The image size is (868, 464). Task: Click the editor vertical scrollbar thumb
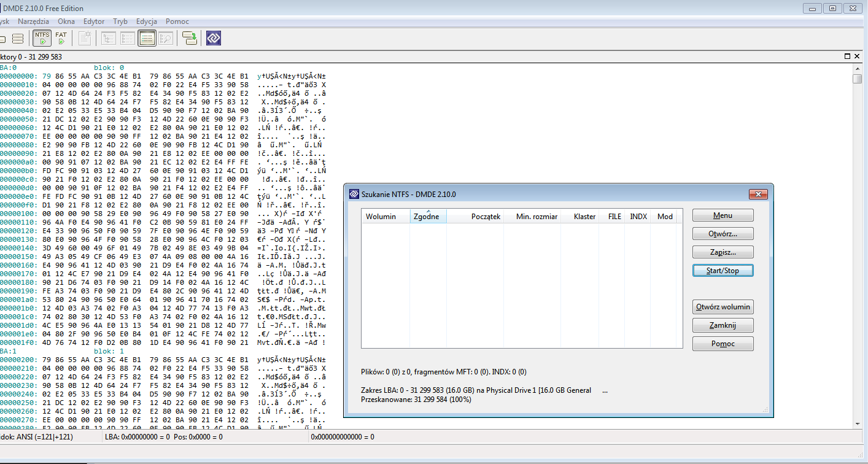857,79
